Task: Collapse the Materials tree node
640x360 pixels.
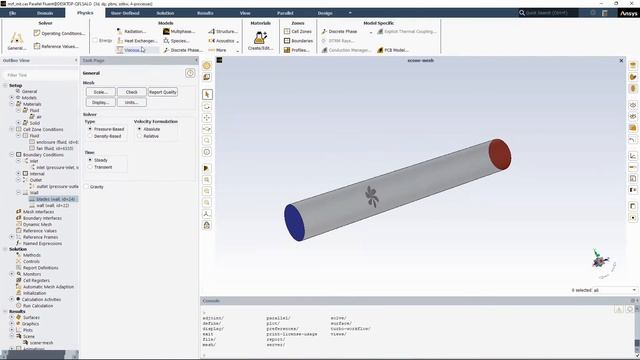Action: point(12,104)
